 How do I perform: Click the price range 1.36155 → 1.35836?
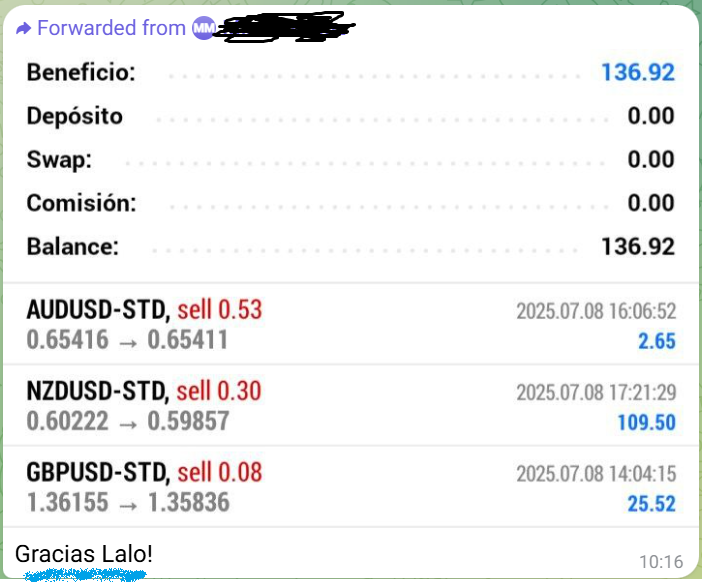click(128, 502)
